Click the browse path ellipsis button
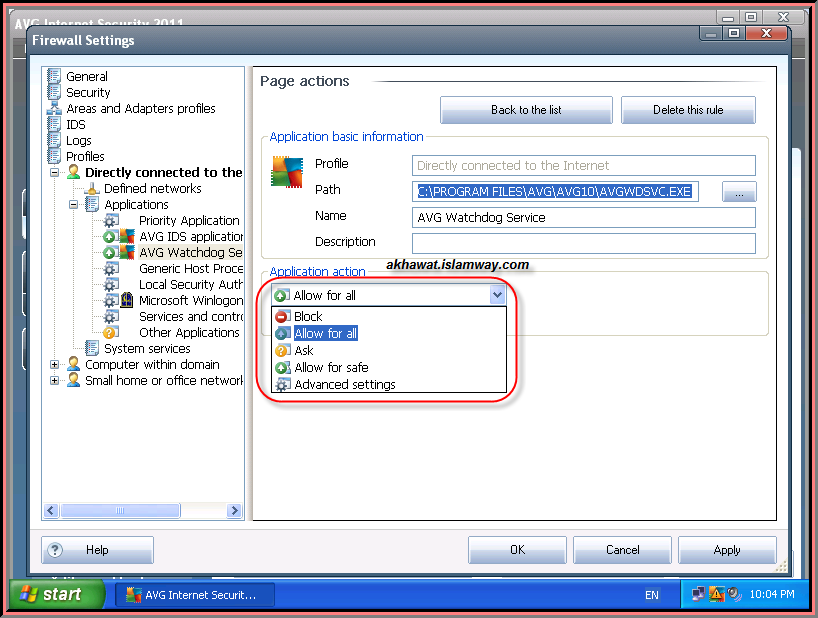This screenshot has width=818, height=618. coord(739,192)
